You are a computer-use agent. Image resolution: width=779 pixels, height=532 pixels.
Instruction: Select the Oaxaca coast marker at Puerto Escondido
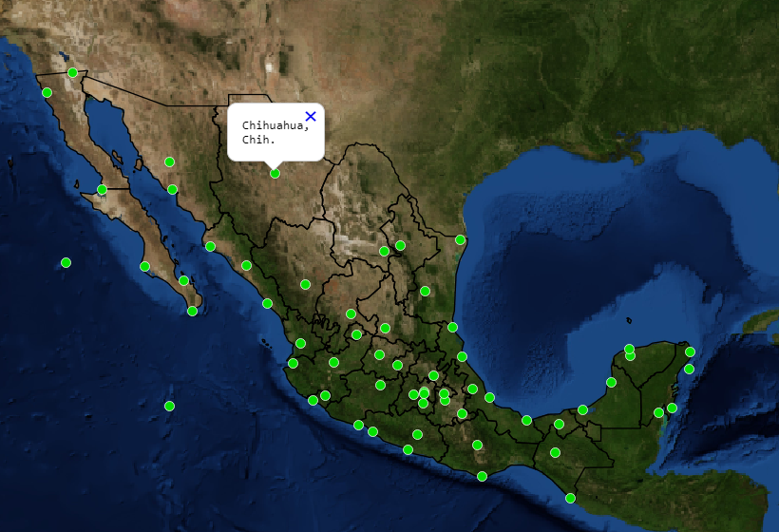point(482,477)
